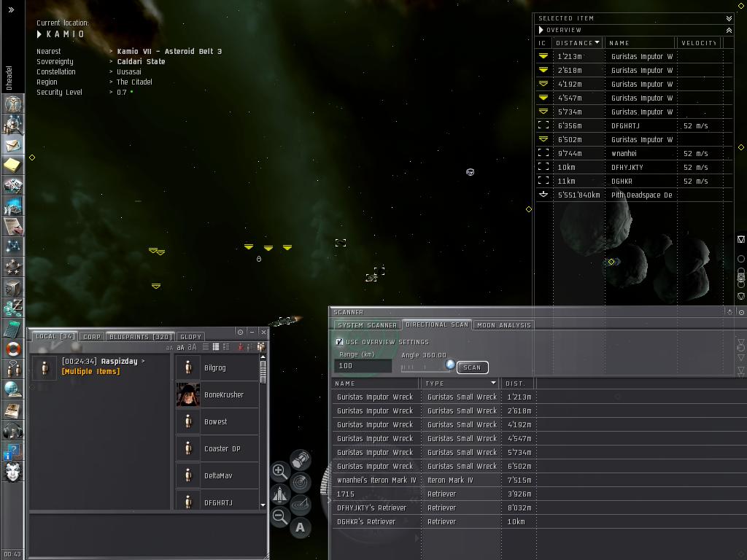This screenshot has height=560, width=747.
Task: Set chat font to medium size
Action: coord(181,348)
